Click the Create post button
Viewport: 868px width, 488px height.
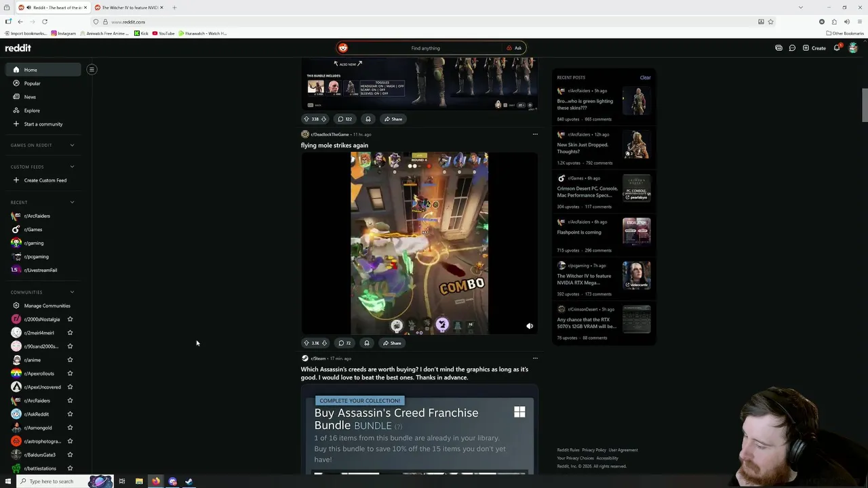click(814, 48)
